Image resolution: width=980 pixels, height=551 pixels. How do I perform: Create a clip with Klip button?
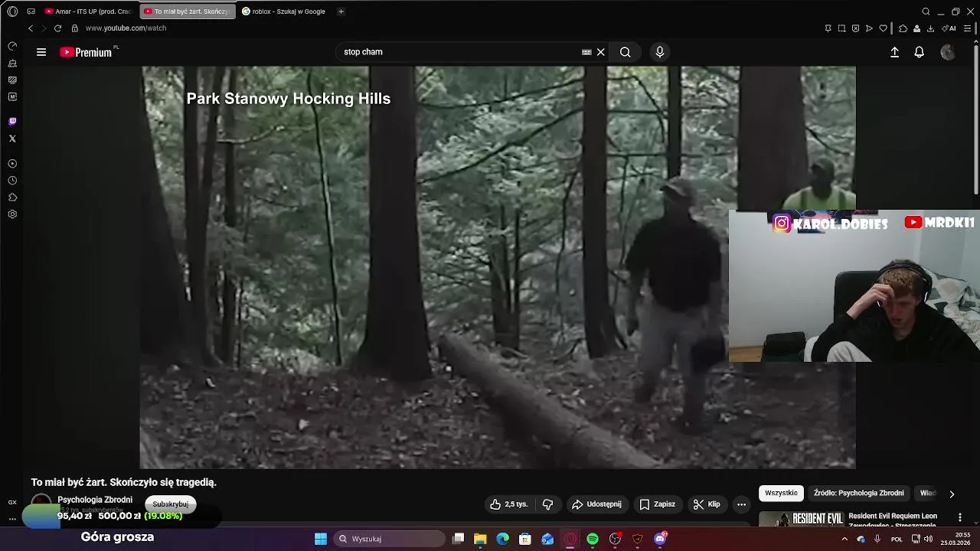pyautogui.click(x=706, y=504)
